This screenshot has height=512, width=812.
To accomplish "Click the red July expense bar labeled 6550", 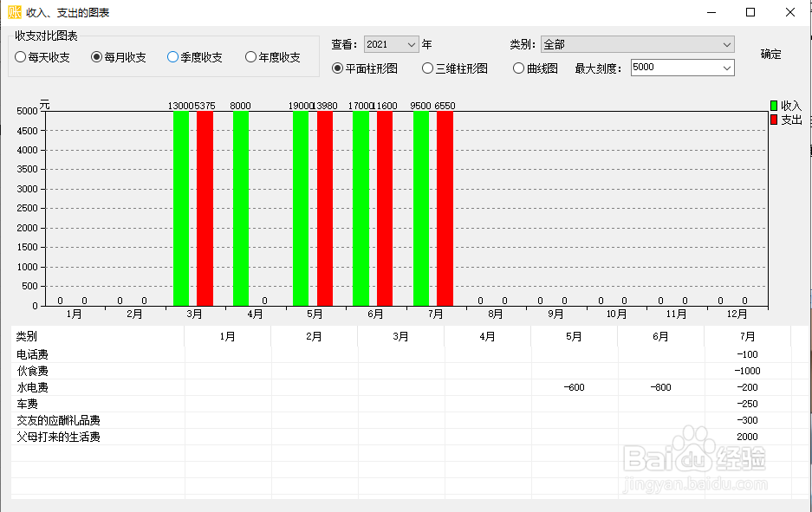I will tap(445, 208).
